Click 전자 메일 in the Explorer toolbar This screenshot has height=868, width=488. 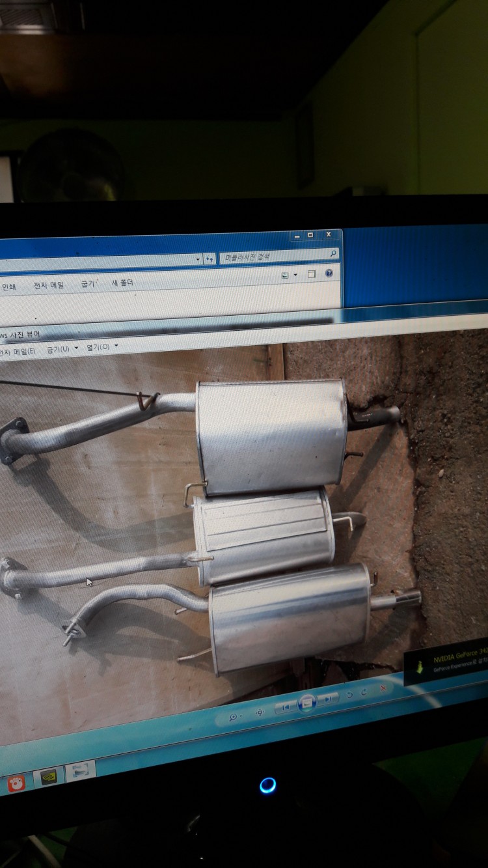coord(49,285)
